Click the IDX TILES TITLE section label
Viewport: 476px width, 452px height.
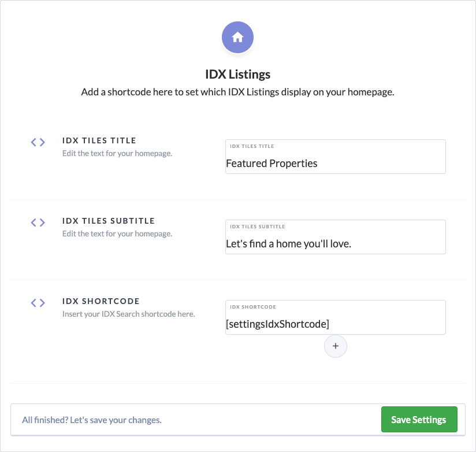(99, 140)
